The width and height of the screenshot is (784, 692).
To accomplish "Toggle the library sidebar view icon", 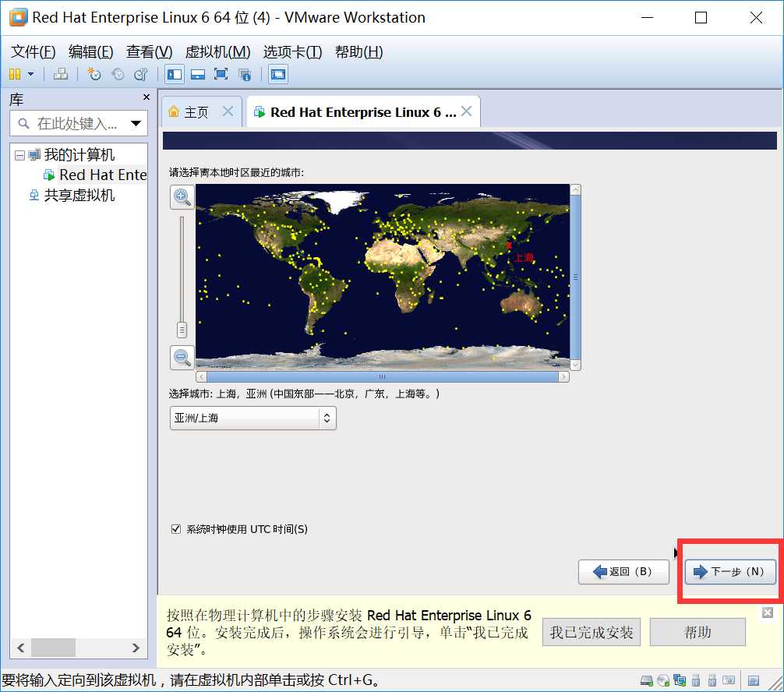I will pyautogui.click(x=175, y=75).
